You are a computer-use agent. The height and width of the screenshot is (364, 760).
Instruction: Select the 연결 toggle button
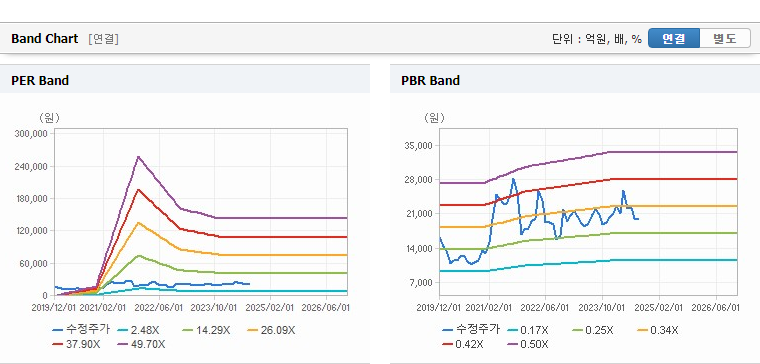click(x=674, y=38)
